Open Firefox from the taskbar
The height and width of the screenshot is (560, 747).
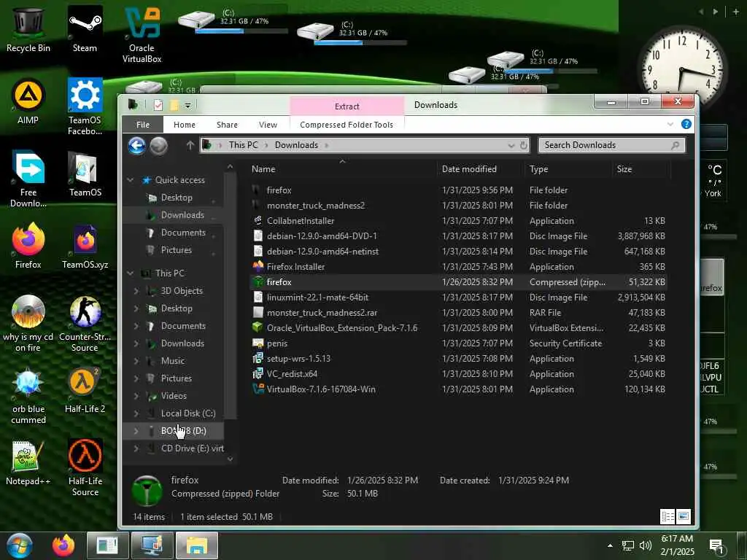(x=63, y=545)
